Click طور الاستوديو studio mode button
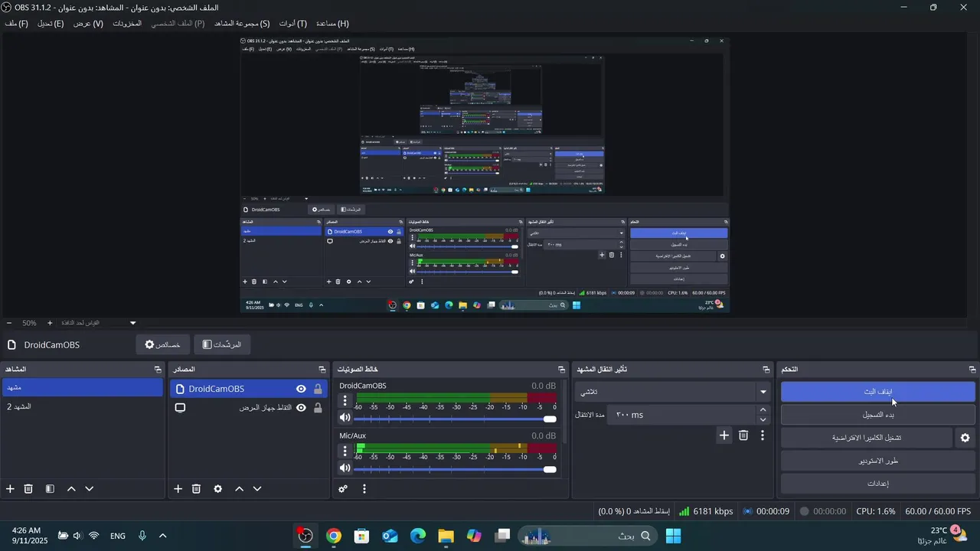 [x=878, y=461]
